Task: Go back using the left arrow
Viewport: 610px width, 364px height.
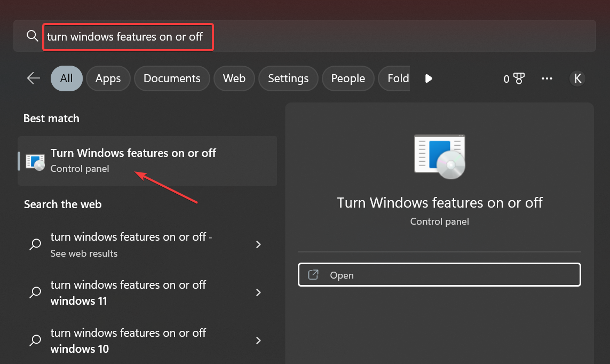Action: (34, 78)
